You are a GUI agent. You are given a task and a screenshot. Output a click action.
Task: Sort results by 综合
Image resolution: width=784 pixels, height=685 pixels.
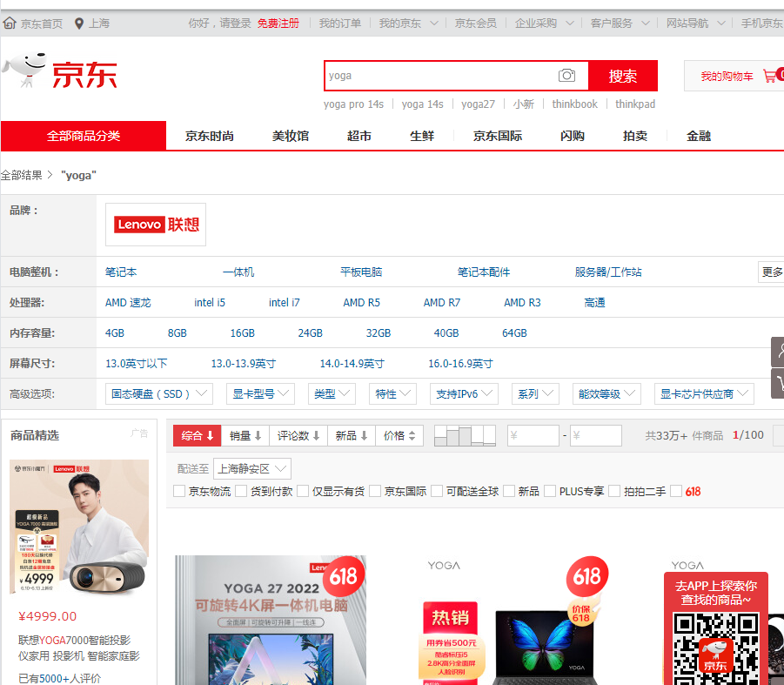tap(197, 435)
